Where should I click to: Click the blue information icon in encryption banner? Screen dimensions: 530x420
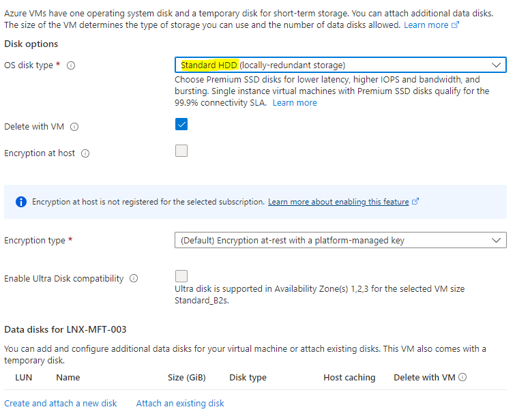[21, 202]
